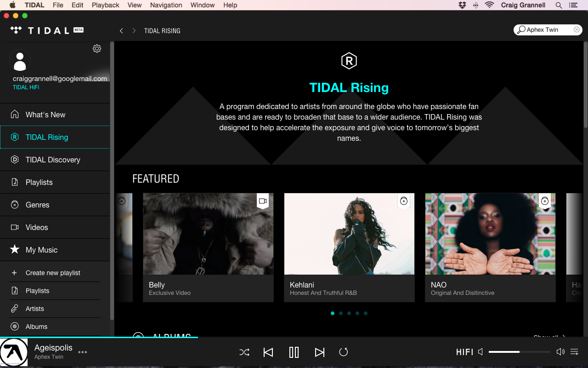Open My Music section

point(55,250)
